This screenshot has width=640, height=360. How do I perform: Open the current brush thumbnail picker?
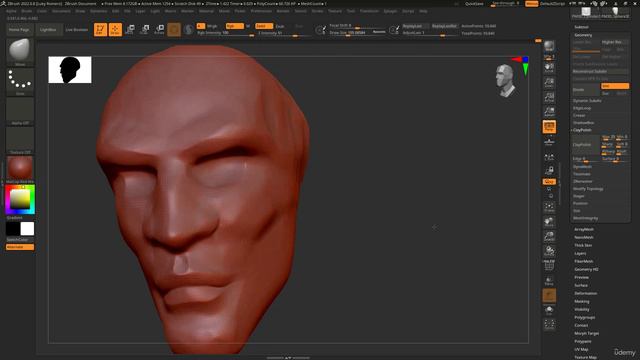(20, 52)
